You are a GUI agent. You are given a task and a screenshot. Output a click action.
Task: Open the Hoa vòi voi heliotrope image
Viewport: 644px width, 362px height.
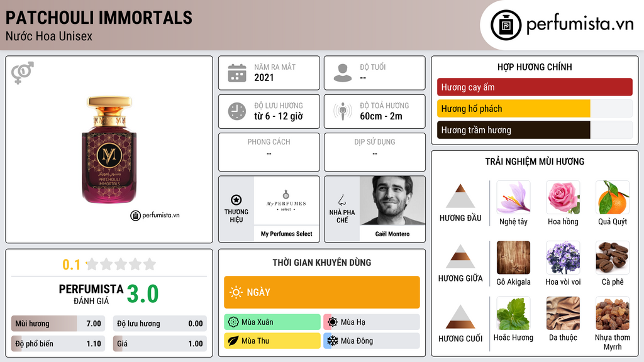pos(563,258)
